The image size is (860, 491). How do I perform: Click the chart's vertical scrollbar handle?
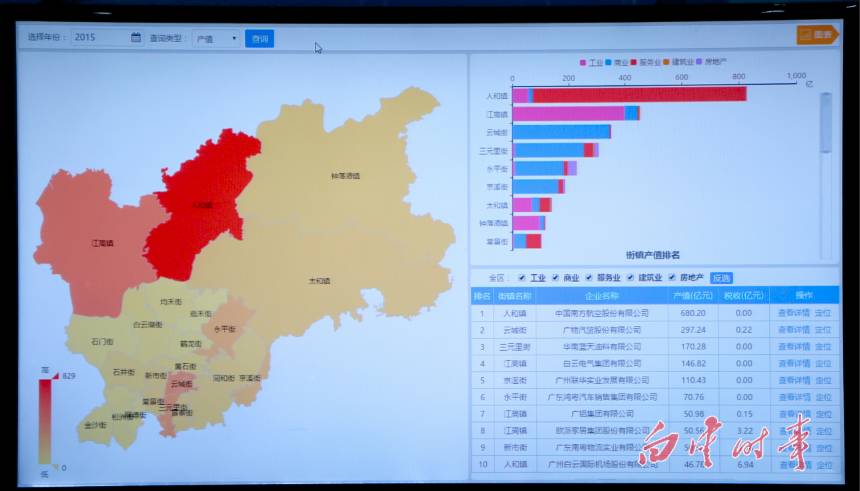pos(826,124)
